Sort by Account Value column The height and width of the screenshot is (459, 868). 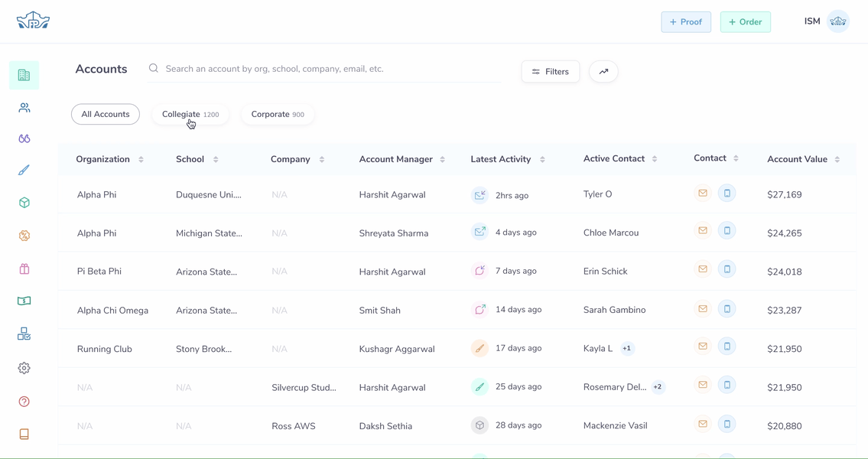[837, 159]
